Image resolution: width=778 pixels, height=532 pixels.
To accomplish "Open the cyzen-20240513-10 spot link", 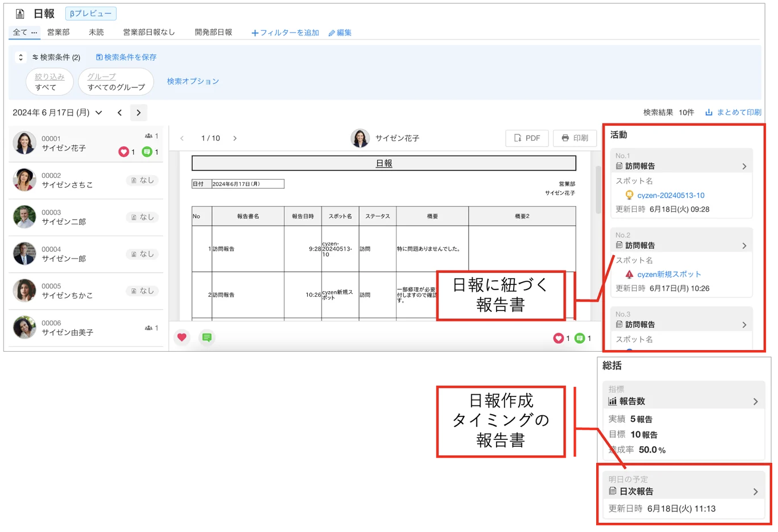I will pos(670,195).
